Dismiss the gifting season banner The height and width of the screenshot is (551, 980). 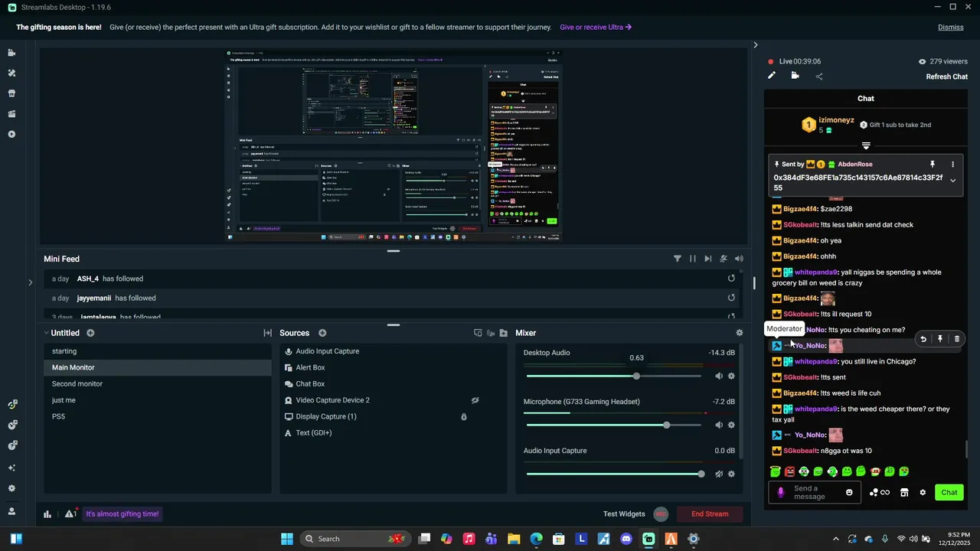pos(950,28)
